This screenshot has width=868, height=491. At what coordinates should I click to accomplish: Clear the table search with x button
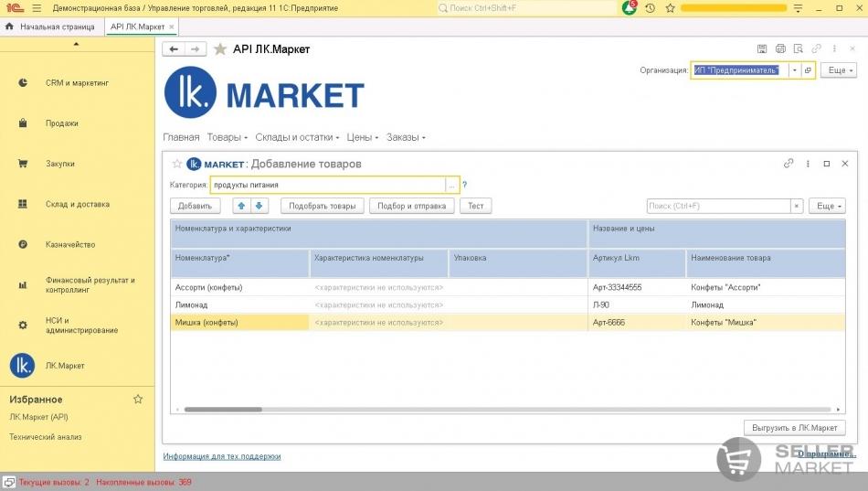tap(797, 206)
